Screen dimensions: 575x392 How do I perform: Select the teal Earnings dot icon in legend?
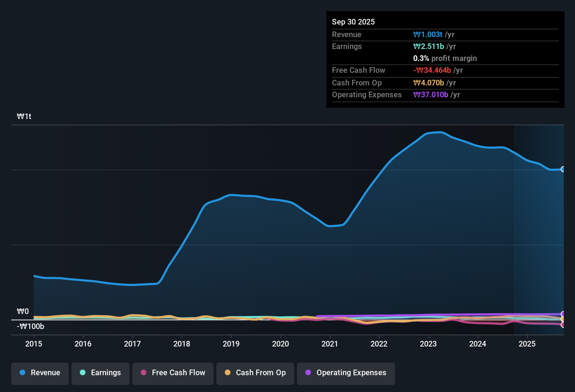pos(83,373)
